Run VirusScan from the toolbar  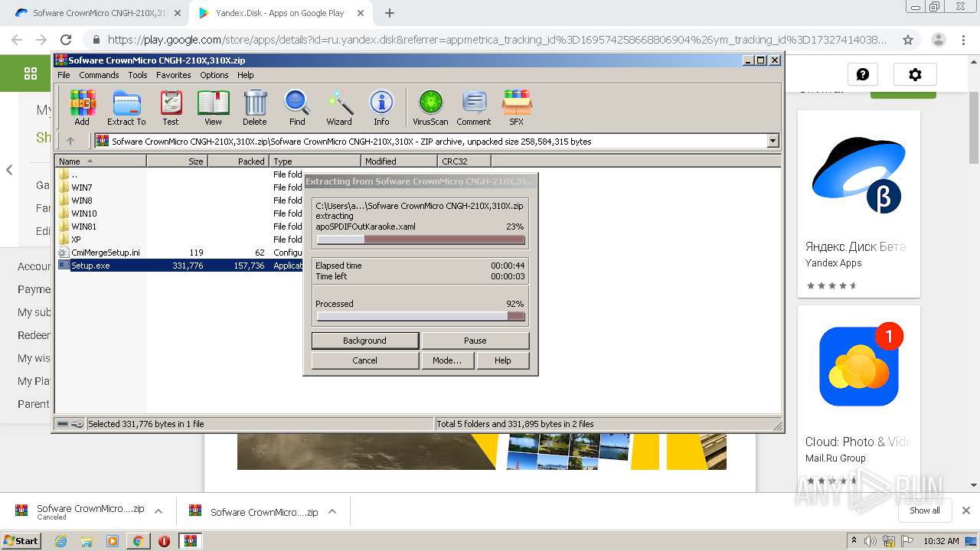(430, 107)
